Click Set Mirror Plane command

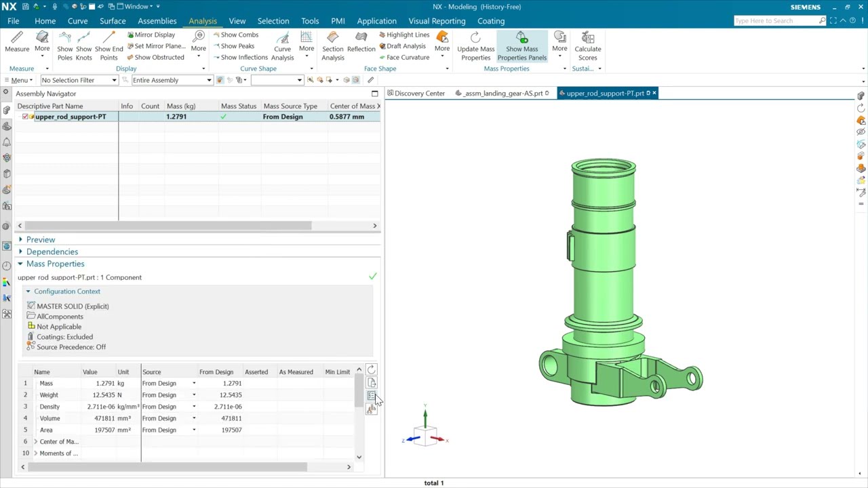[x=156, y=46]
